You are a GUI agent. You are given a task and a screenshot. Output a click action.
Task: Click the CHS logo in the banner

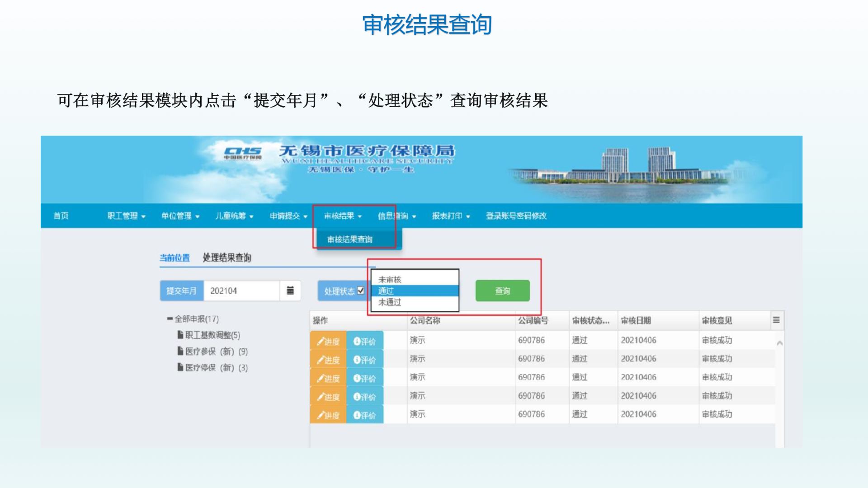243,153
